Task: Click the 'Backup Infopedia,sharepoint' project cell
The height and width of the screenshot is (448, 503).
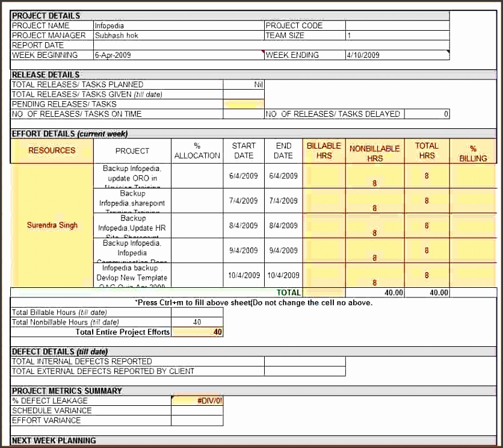Action: (132, 201)
